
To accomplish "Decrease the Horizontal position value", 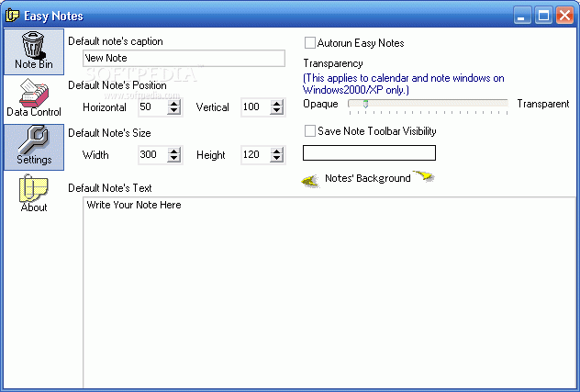I will pos(173,111).
